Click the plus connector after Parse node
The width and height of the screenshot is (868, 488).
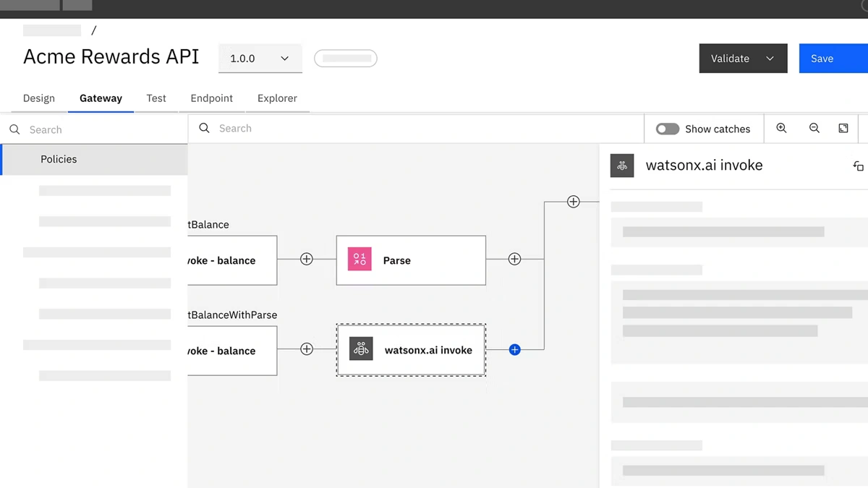(x=514, y=259)
